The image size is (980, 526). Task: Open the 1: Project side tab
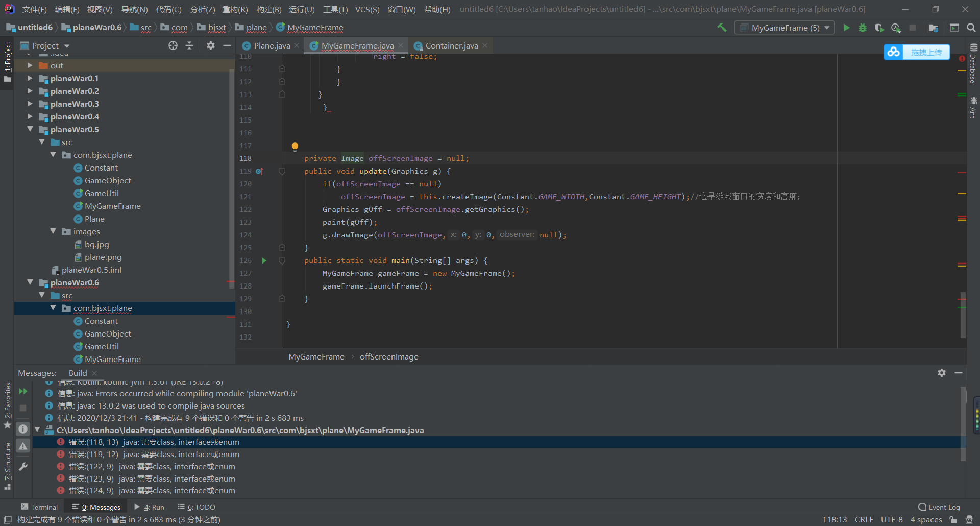tap(7, 61)
